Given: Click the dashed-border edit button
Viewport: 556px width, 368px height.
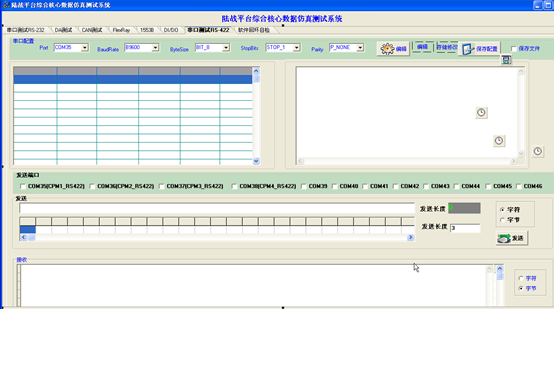Looking at the screenshot, I should click(x=422, y=47).
